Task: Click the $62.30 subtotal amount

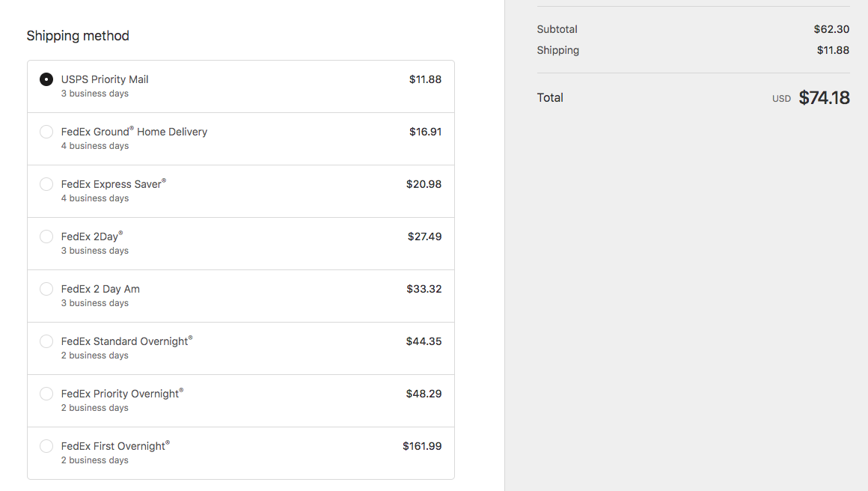Action: (831, 29)
